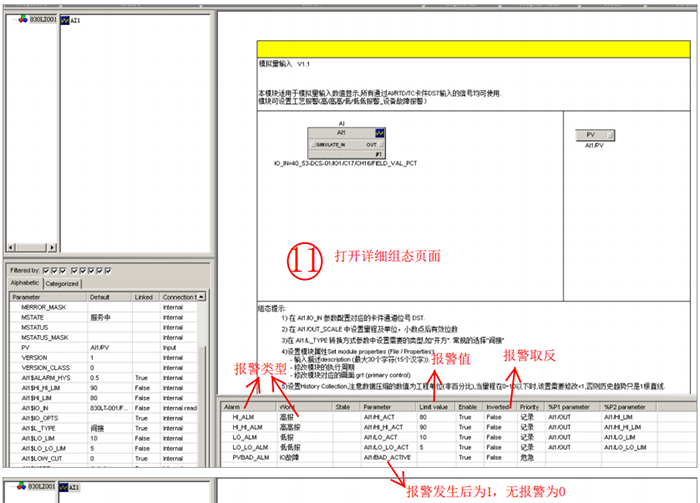Select the AI1 block icon in top pane

point(66,19)
